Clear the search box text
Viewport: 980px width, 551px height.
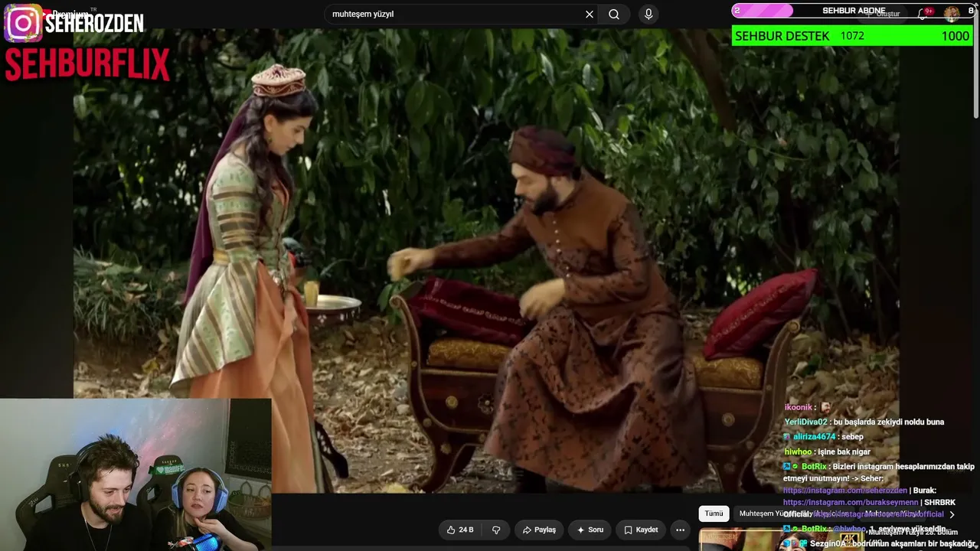coord(590,15)
